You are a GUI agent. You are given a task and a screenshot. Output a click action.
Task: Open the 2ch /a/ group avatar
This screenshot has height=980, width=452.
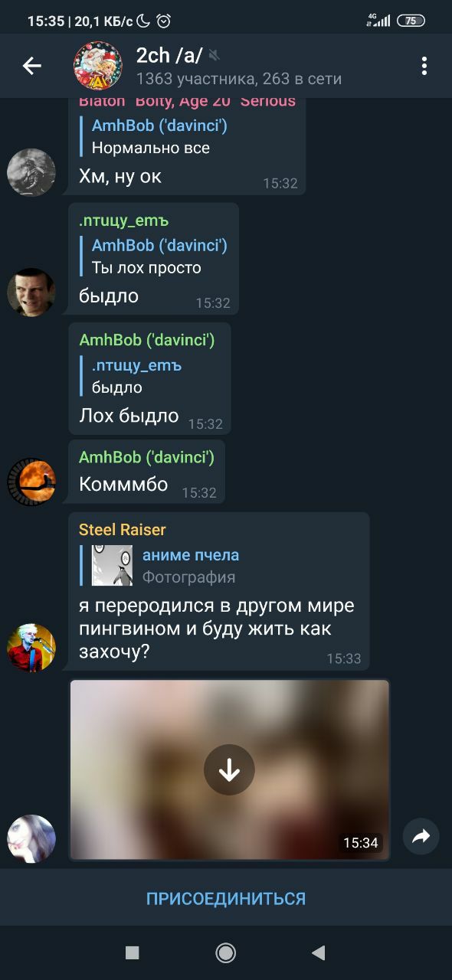click(98, 66)
